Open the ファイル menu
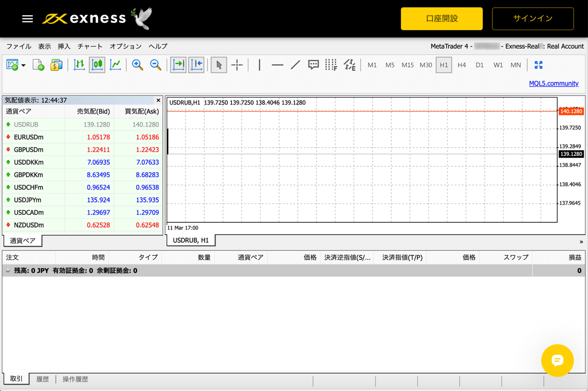Viewport: 588px width, 391px height. [19, 46]
